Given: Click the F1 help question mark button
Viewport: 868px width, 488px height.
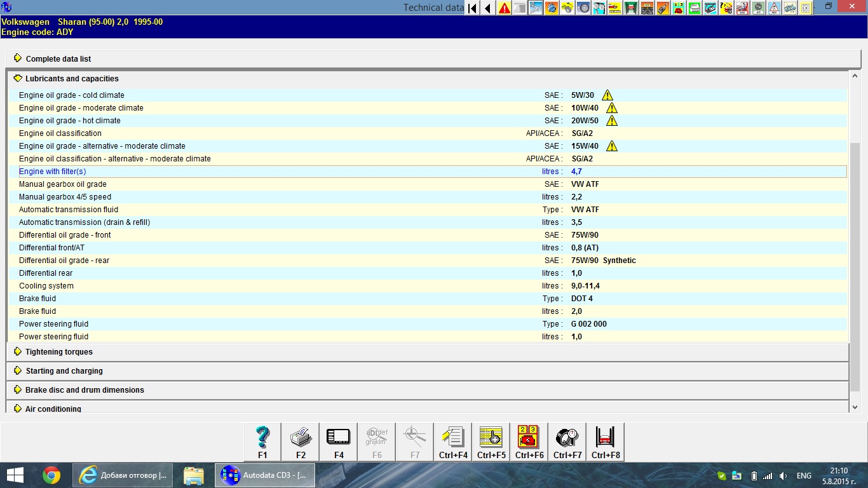Looking at the screenshot, I should click(262, 442).
